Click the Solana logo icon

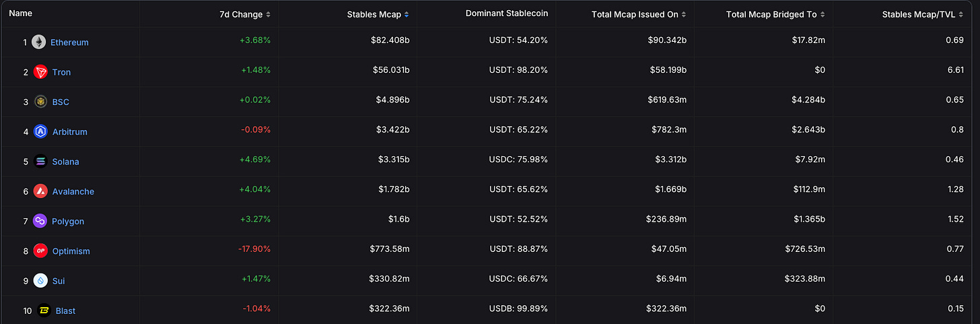tap(40, 162)
